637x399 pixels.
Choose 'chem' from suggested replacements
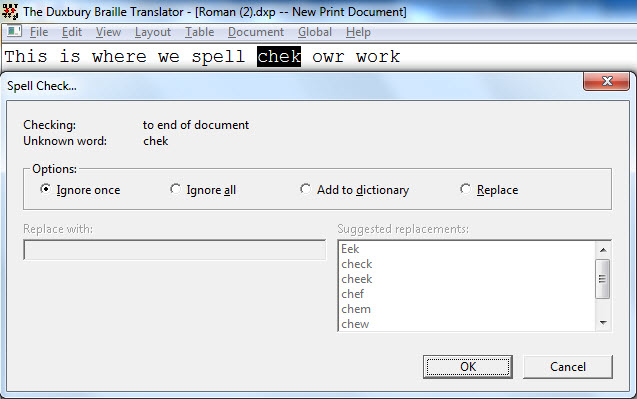(356, 309)
